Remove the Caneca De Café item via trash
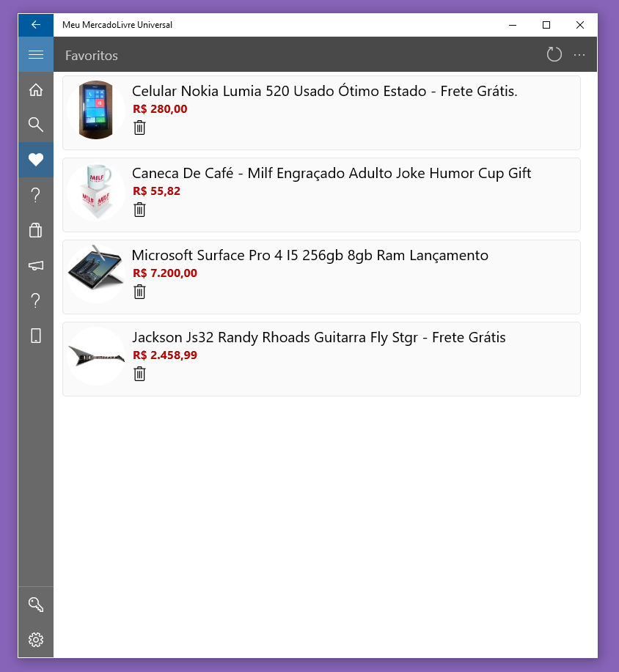Viewport: 619px width, 672px height. [x=139, y=210]
